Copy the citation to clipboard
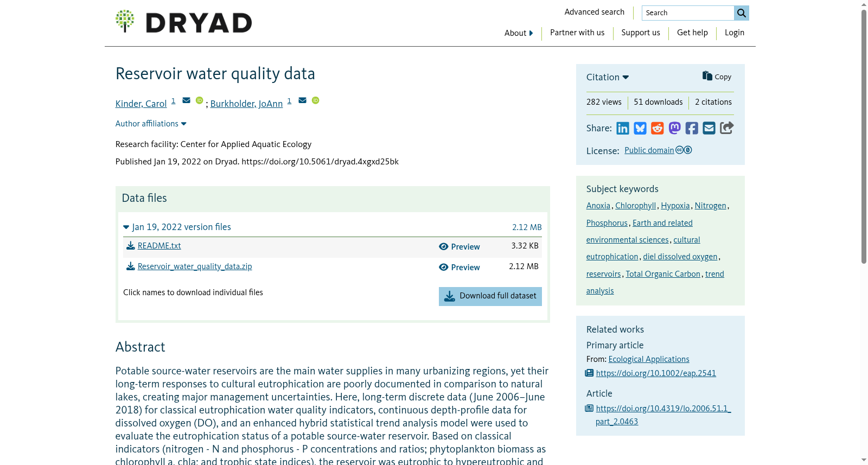 click(x=717, y=77)
